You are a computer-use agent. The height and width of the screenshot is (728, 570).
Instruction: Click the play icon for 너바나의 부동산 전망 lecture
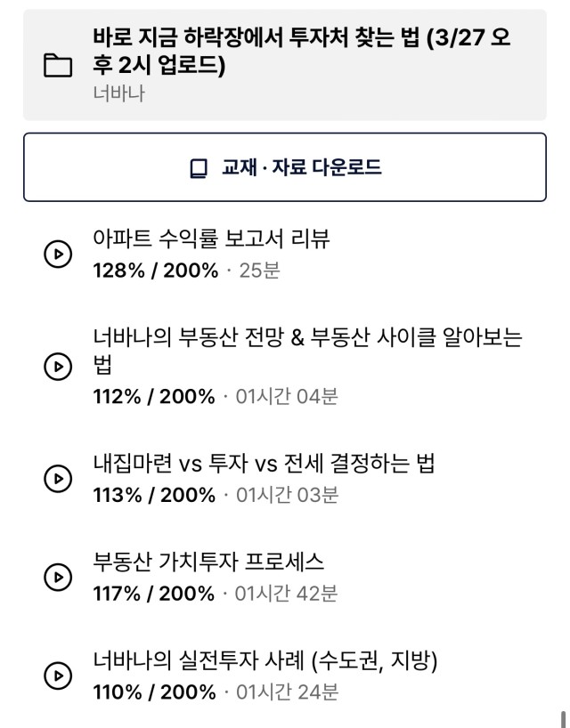coord(58,367)
